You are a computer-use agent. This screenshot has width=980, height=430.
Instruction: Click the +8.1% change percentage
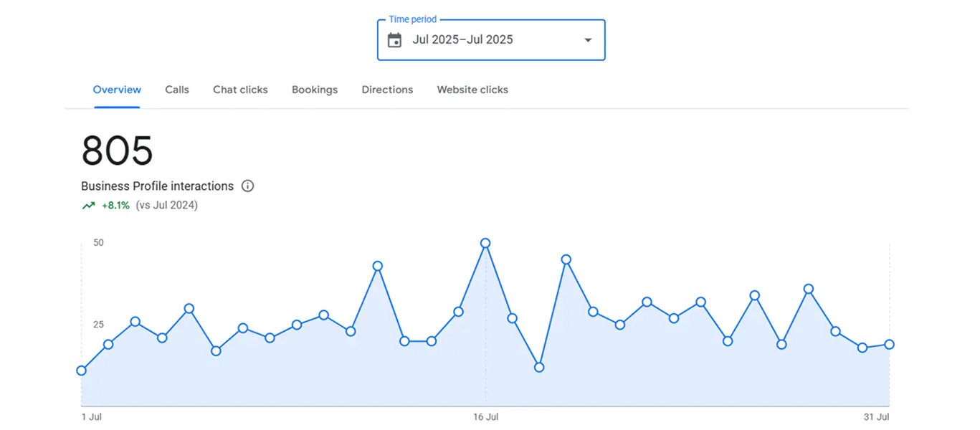pyautogui.click(x=115, y=206)
